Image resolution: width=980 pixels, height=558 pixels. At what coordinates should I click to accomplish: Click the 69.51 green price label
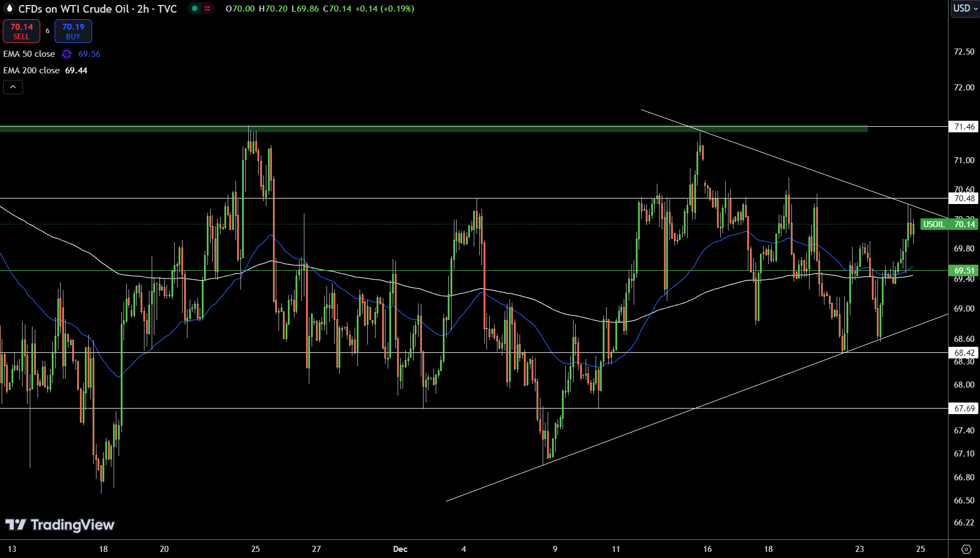964,270
